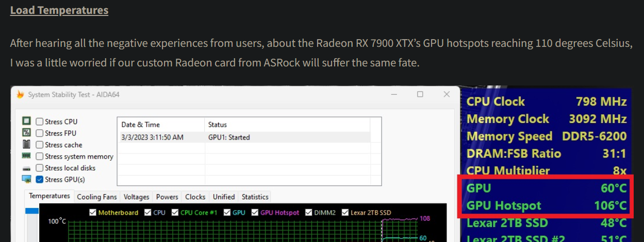The image size is (644, 242).
Task: Click the disk drive icon beside Stress local disks
Action: (x=26, y=168)
